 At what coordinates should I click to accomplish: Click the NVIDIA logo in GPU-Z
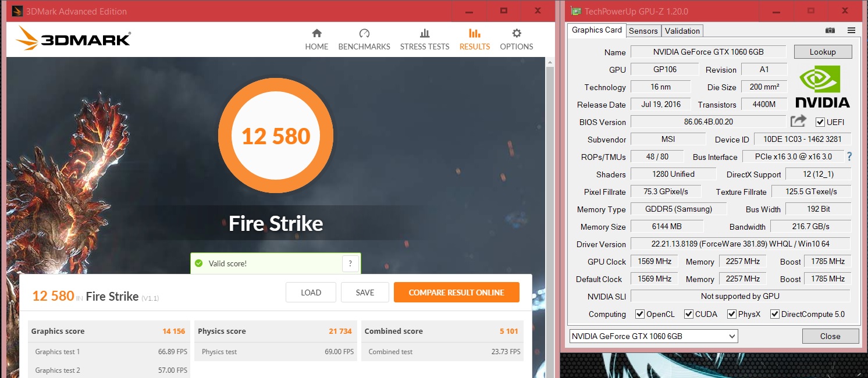pyautogui.click(x=822, y=87)
